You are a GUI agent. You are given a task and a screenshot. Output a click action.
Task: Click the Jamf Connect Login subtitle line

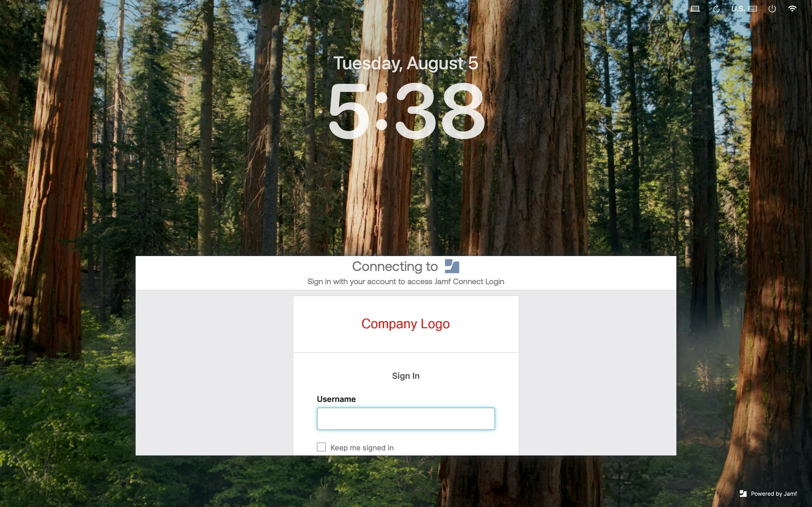(406, 282)
